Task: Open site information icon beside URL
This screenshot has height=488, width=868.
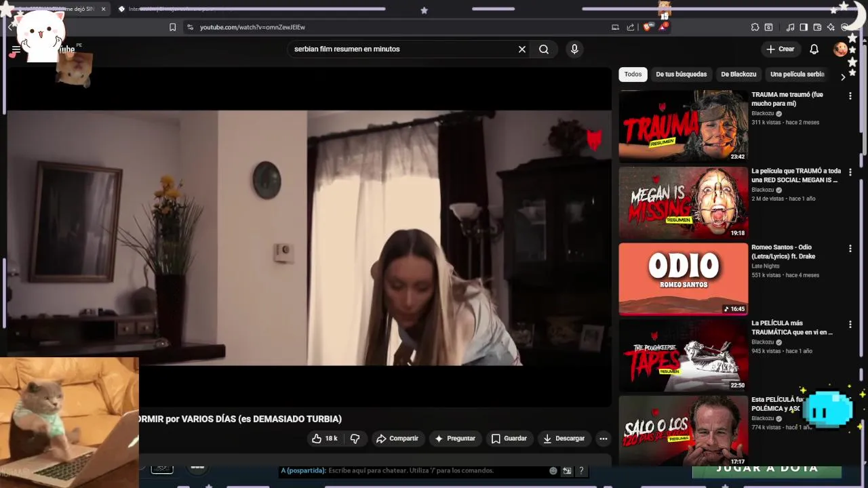Action: 190,27
